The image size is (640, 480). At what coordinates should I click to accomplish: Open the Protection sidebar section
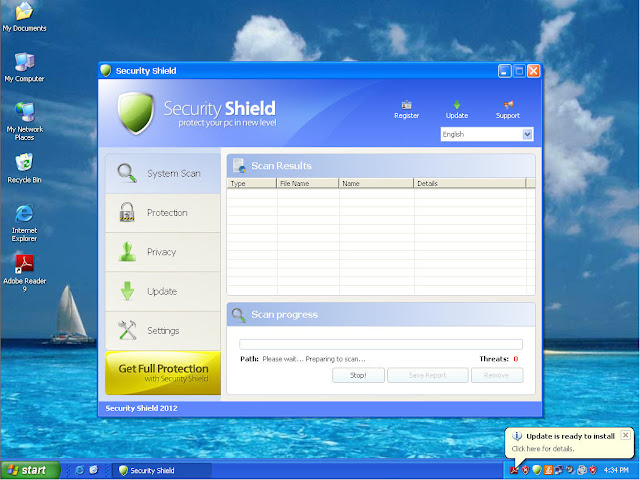coord(163,213)
